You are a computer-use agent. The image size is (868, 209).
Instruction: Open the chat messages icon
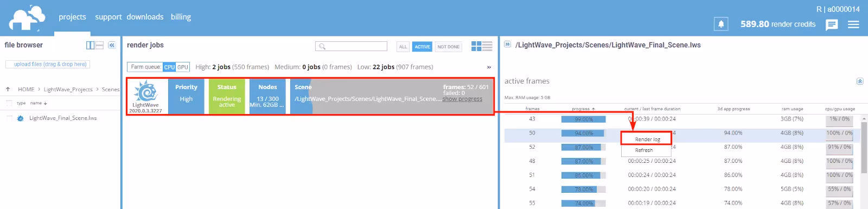832,24
